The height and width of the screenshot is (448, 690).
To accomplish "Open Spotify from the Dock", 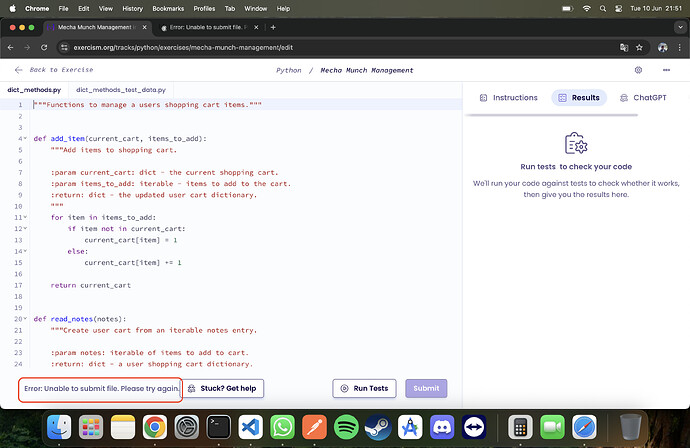I will 346,427.
